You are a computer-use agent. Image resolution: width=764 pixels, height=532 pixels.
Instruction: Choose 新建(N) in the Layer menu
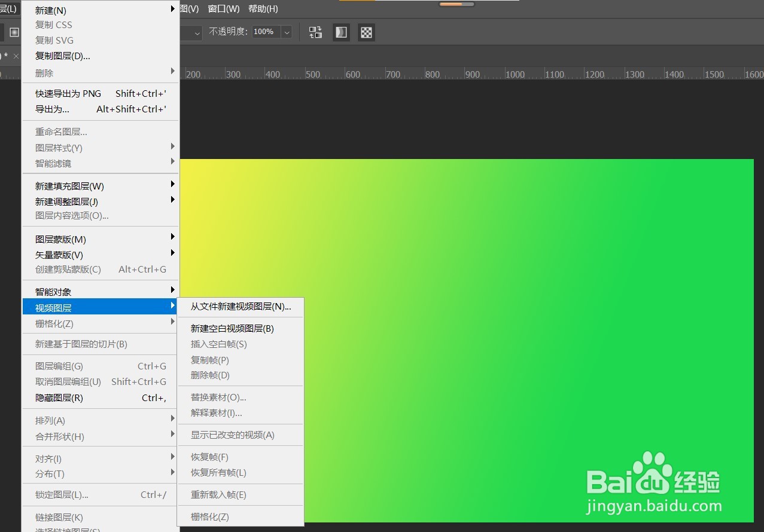click(x=101, y=10)
